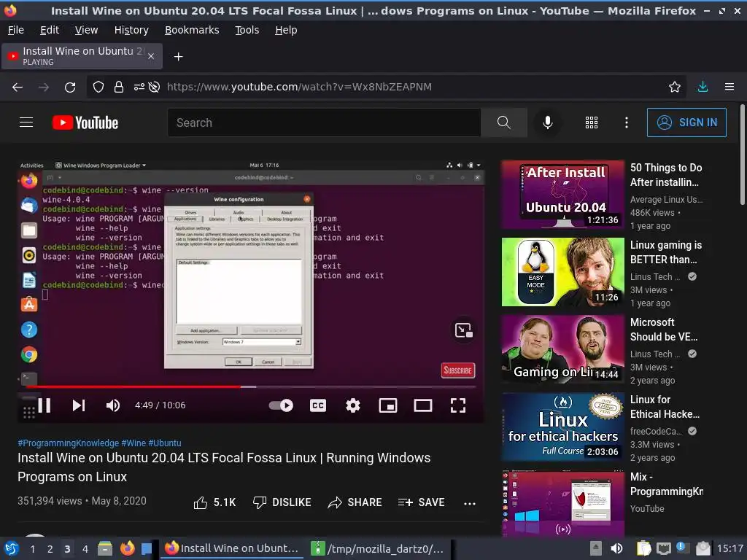Open Firefox application hamburger menu

pyautogui.click(x=729, y=87)
